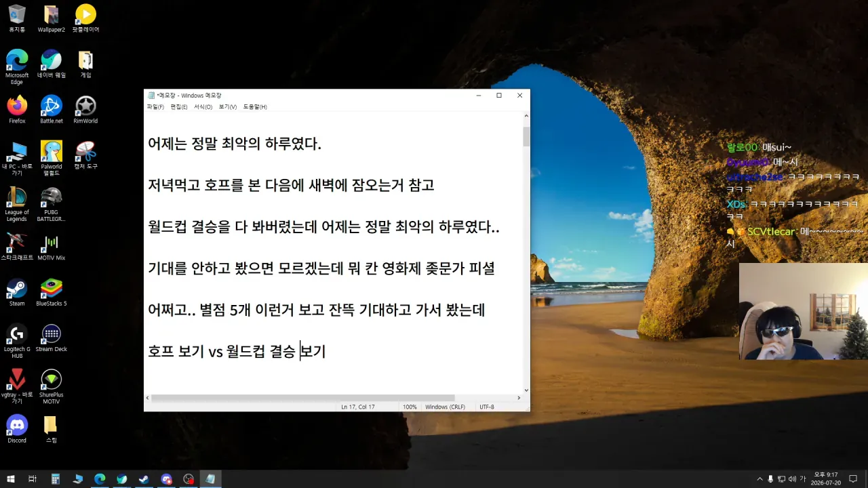Launch Discord from the desktop

pyautogui.click(x=17, y=430)
